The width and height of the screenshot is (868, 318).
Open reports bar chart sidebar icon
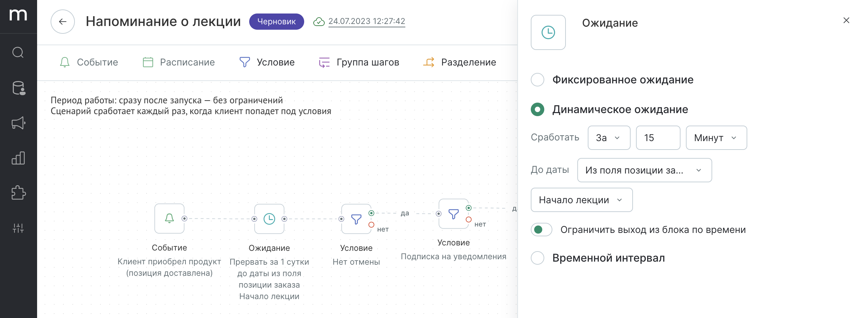pos(19,158)
